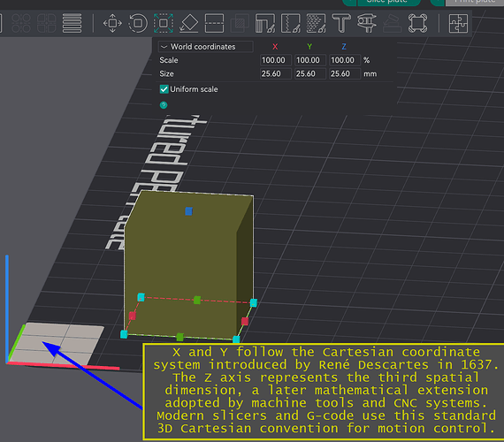The image size is (504, 442).
Task: Select the Brim ears tool
Action: [x=417, y=23]
